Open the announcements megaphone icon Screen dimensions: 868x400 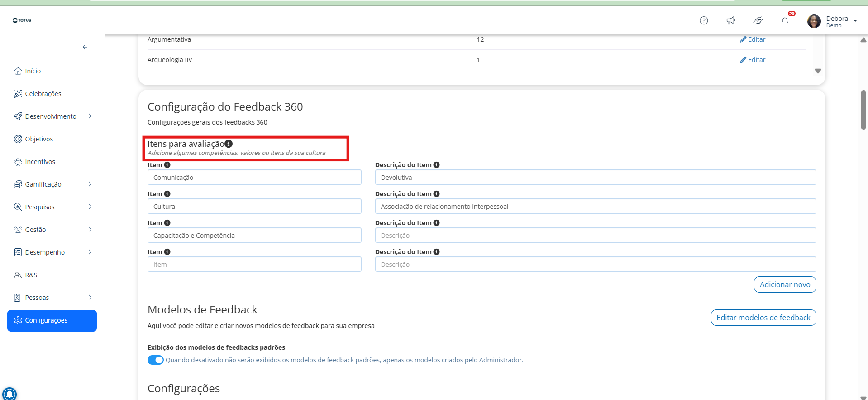point(731,20)
